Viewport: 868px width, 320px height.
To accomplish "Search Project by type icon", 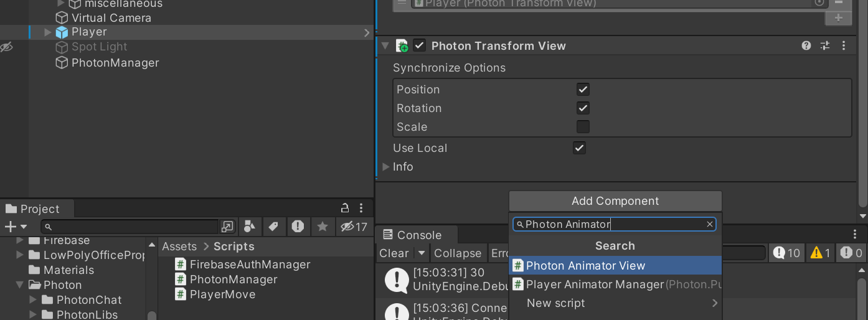I will [250, 227].
